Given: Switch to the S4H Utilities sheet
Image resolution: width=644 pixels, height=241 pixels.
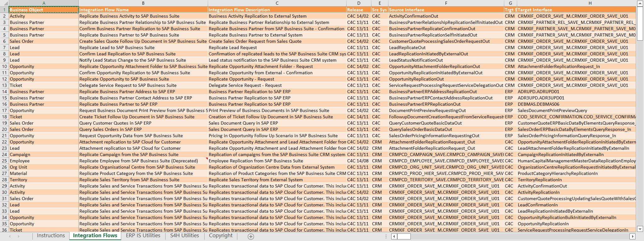Looking at the screenshot, I should click(x=184, y=236).
